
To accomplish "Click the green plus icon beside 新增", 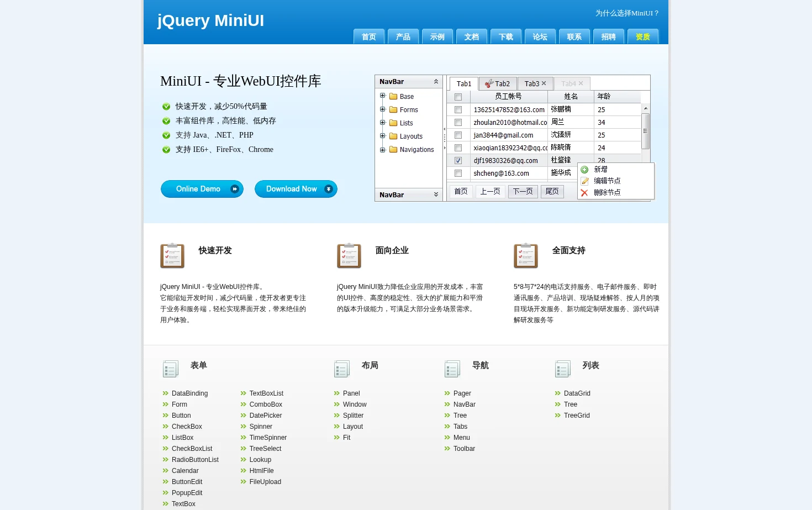I will point(584,170).
